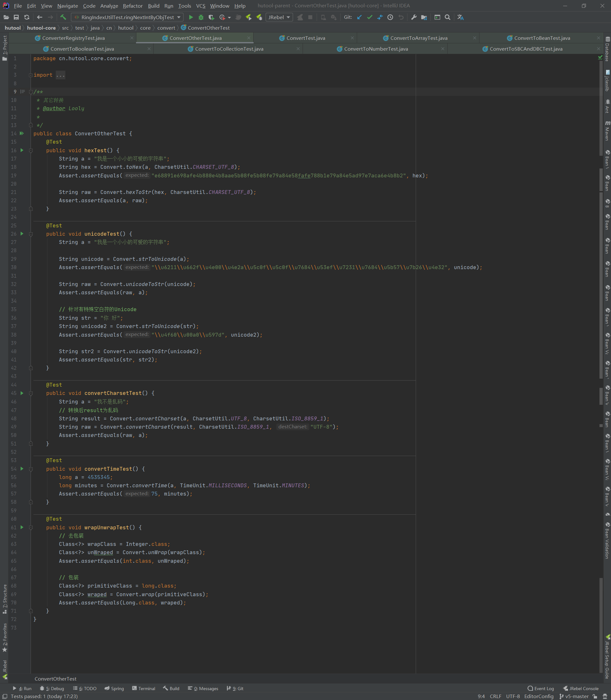The width and height of the screenshot is (611, 700).
Task: Collapse the convertCharsetTest method fold marker
Action: [31, 393]
